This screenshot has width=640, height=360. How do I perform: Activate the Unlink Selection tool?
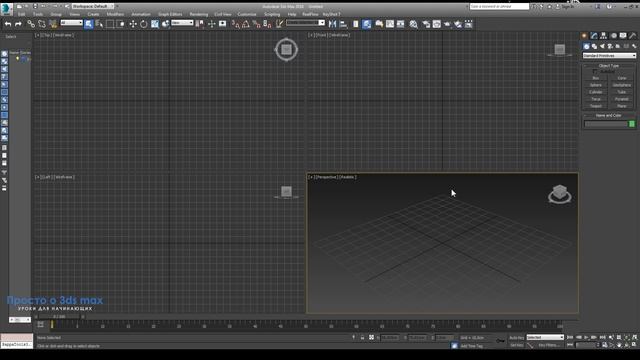click(42, 24)
